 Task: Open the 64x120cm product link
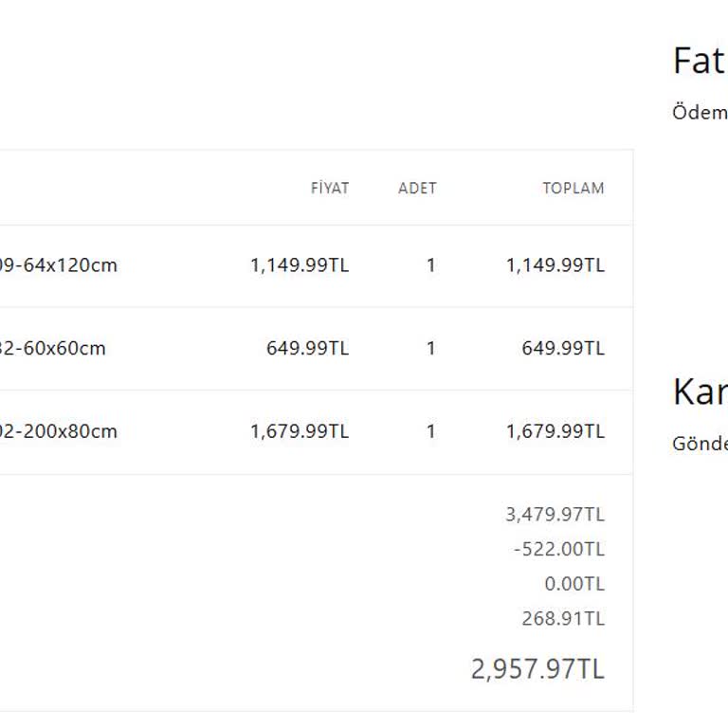tap(59, 265)
